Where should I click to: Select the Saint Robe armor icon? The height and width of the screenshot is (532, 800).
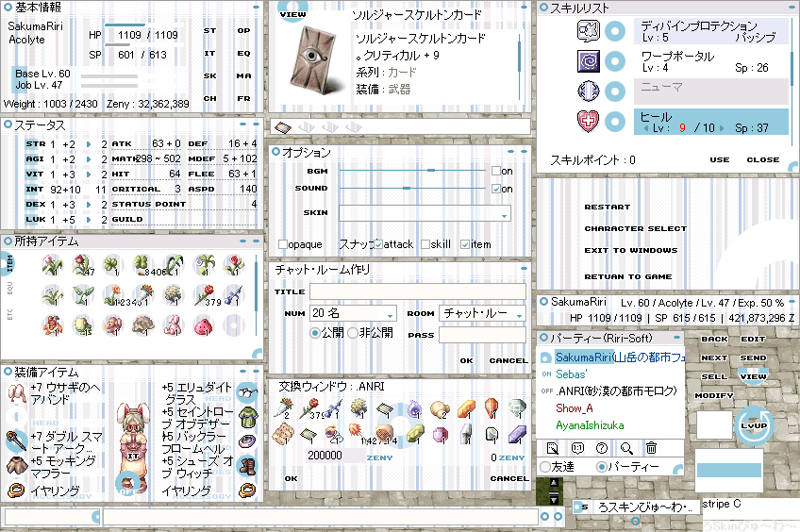pyautogui.click(x=248, y=417)
